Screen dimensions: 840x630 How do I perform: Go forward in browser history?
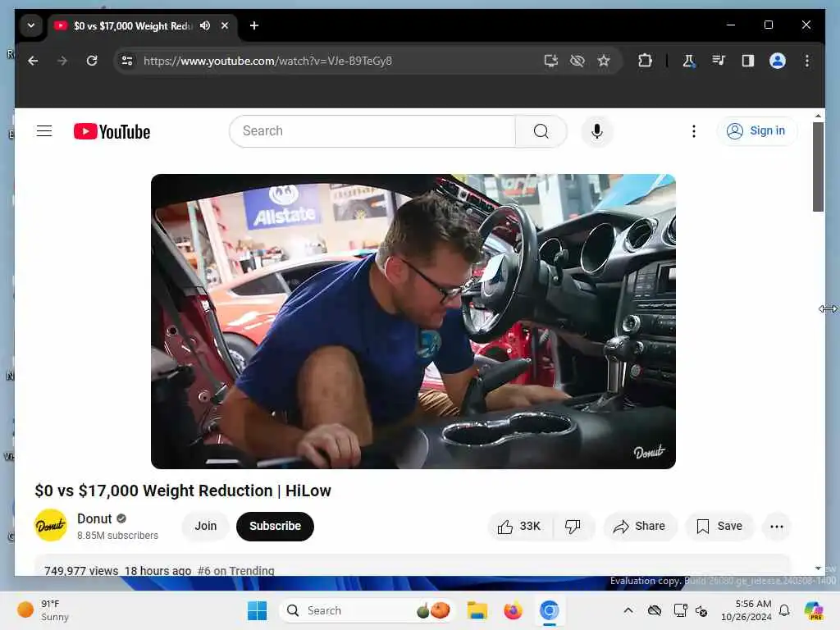tap(62, 61)
